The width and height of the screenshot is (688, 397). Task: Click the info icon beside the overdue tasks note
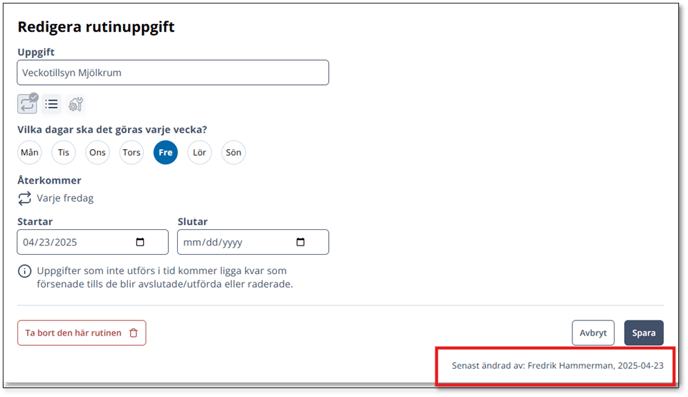(x=25, y=271)
